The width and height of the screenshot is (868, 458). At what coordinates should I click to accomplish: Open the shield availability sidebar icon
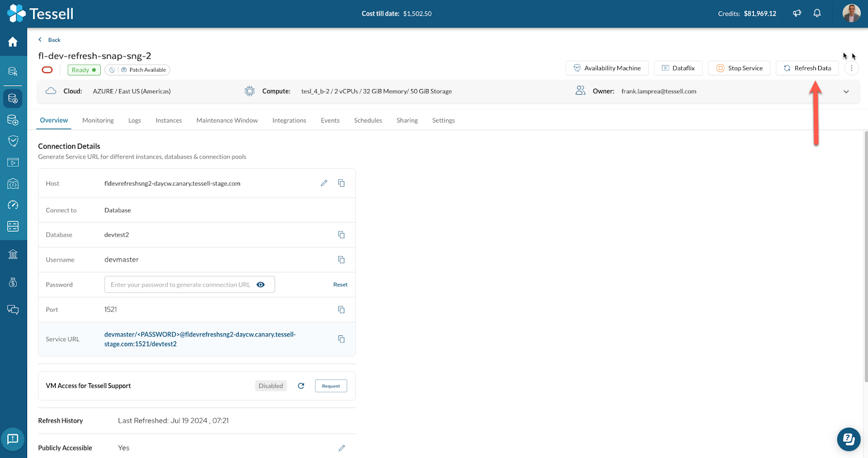(13, 141)
